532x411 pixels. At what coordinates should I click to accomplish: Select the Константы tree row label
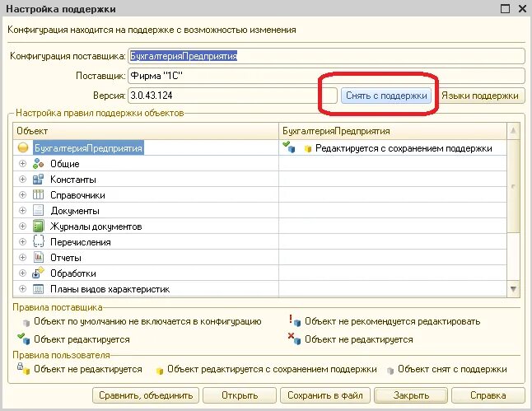coord(73,180)
